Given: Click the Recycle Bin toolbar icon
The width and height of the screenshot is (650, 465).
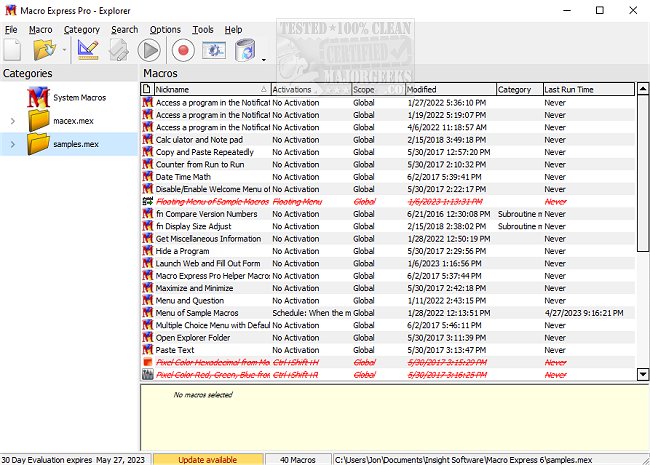Looking at the screenshot, I should click(245, 50).
